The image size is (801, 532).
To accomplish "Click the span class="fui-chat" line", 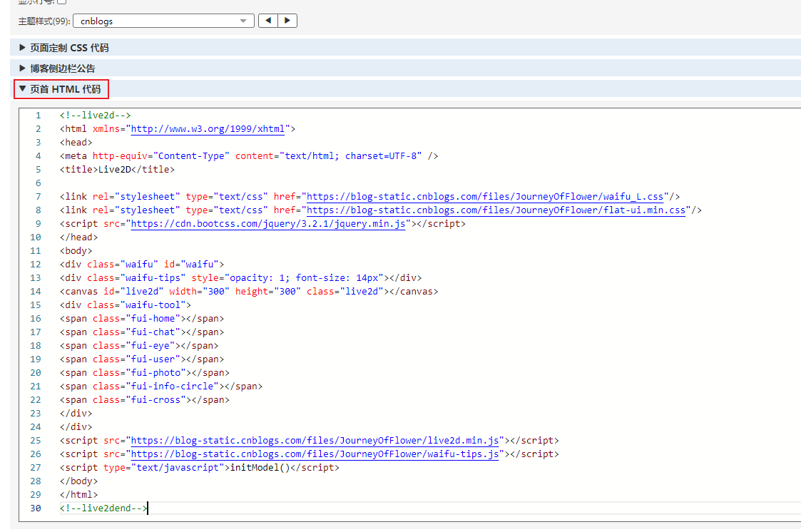I will coord(142,332).
